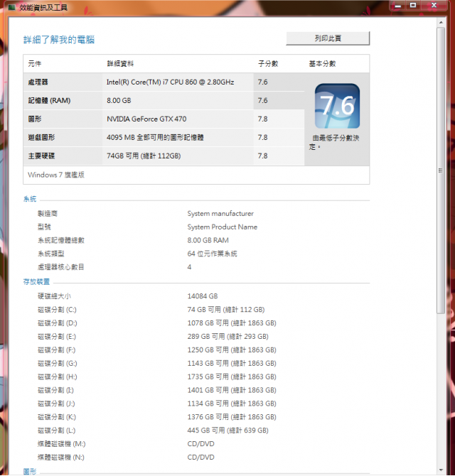Select the 圖形 component row label
The image size is (455, 476).
[35, 119]
